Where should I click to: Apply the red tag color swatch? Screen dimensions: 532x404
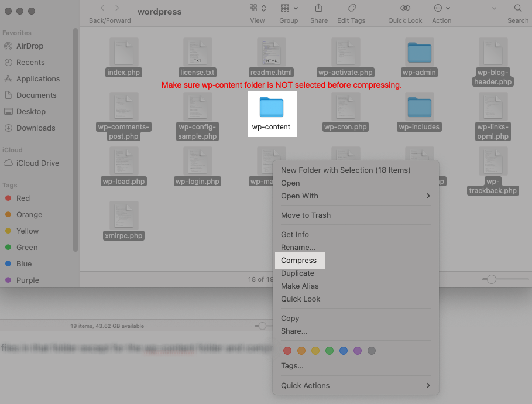pyautogui.click(x=287, y=351)
